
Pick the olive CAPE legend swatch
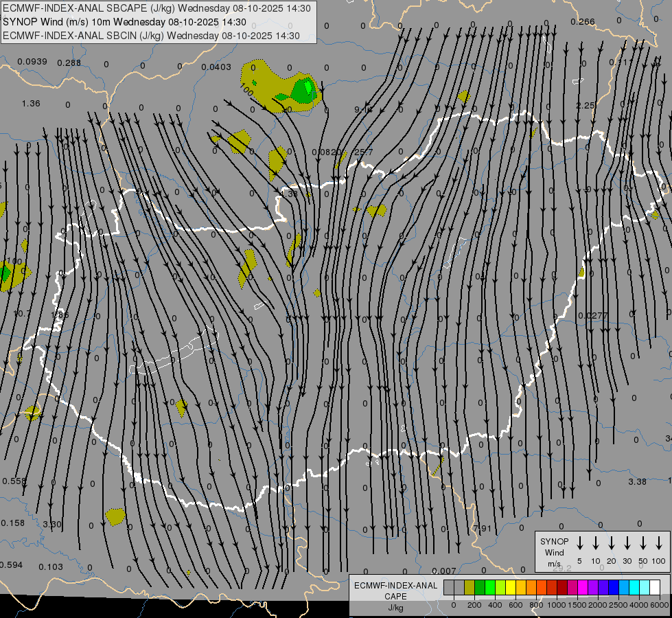470,588
